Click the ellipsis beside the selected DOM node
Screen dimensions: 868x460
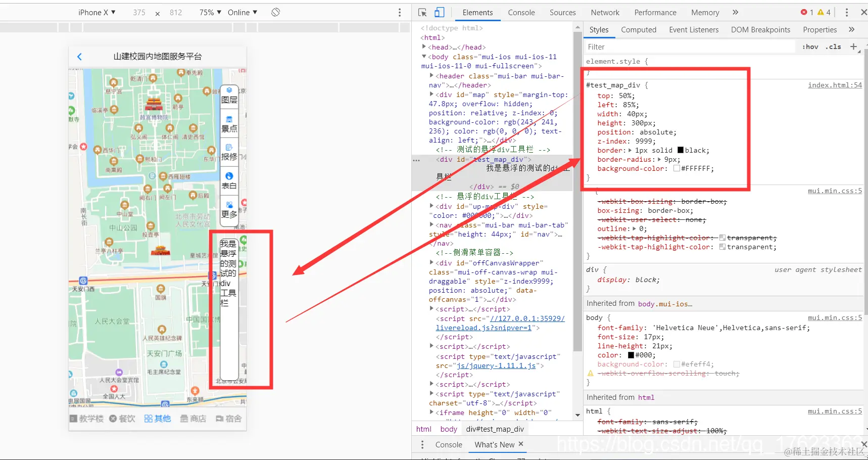pyautogui.click(x=416, y=160)
